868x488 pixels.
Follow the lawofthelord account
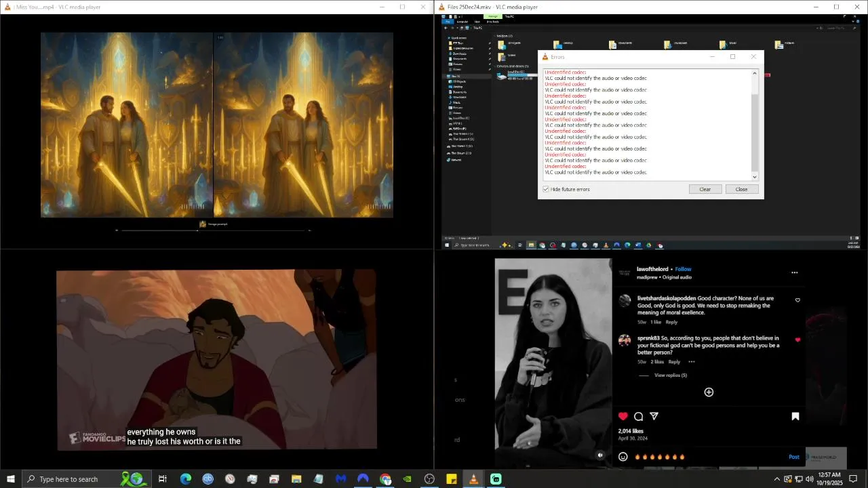point(683,269)
